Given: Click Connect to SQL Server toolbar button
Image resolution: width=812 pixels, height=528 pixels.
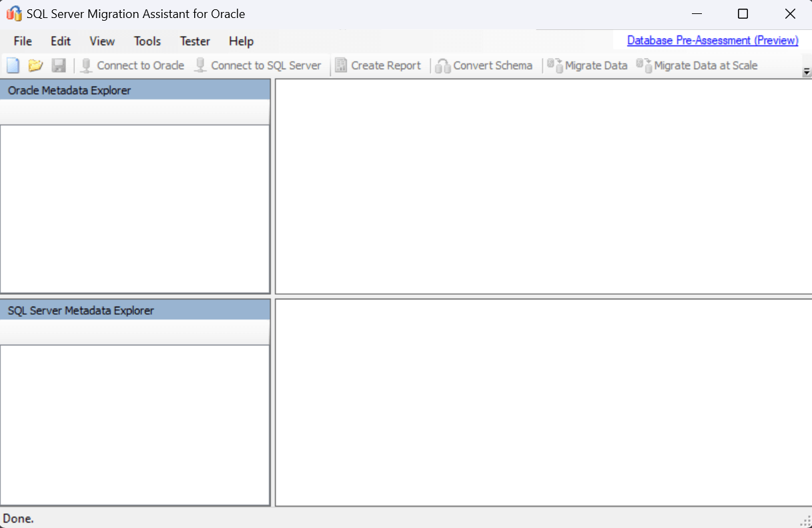Looking at the screenshot, I should tap(258, 65).
